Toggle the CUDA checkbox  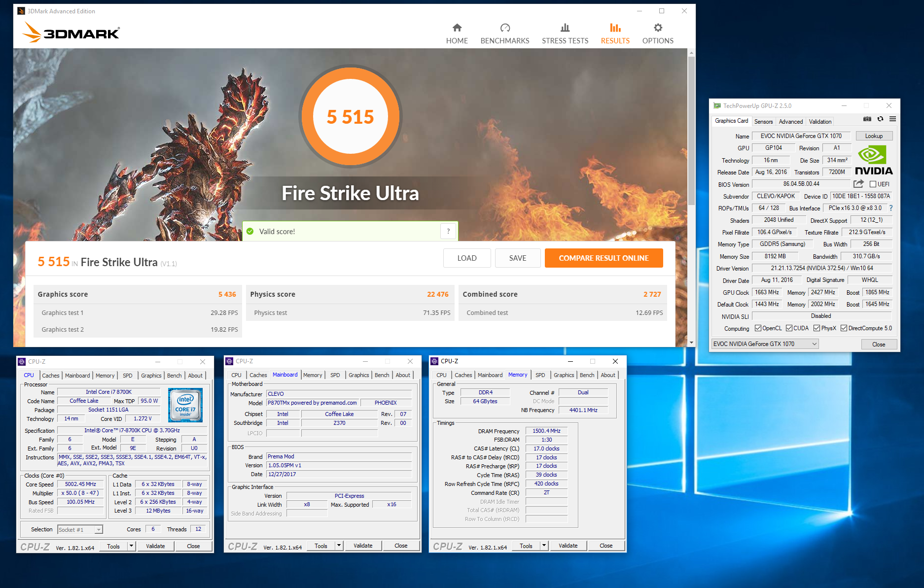pos(789,328)
